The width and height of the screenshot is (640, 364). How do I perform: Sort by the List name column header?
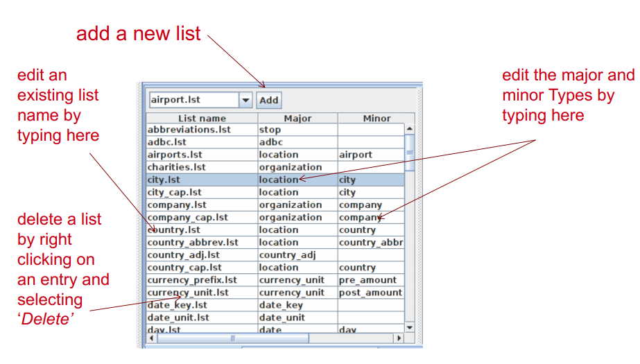pyautogui.click(x=201, y=119)
